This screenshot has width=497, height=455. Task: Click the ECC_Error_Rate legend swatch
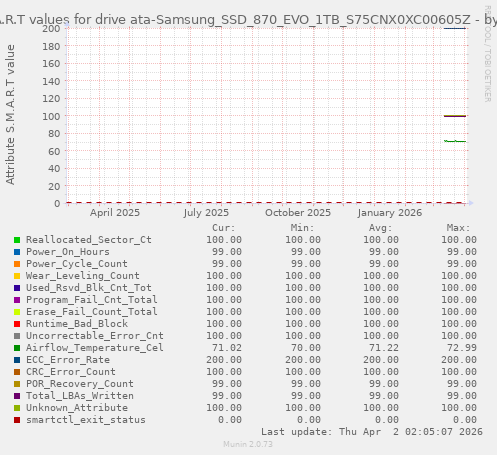pyautogui.click(x=17, y=360)
